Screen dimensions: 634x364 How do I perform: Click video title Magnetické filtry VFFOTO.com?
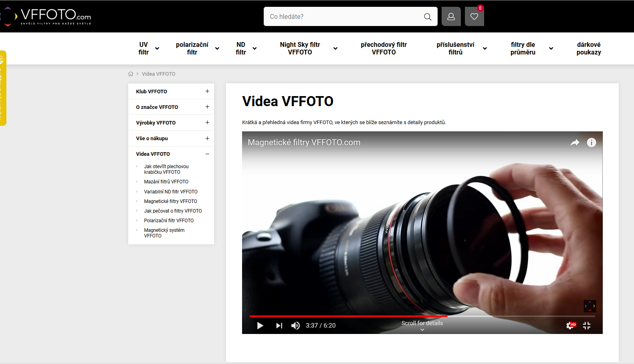[304, 143]
